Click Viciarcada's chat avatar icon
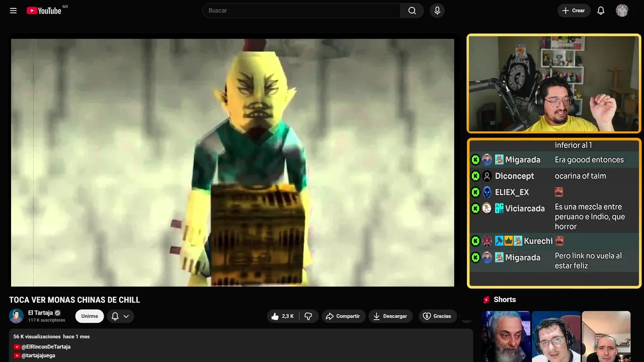The width and height of the screenshot is (644, 362). coord(487,208)
